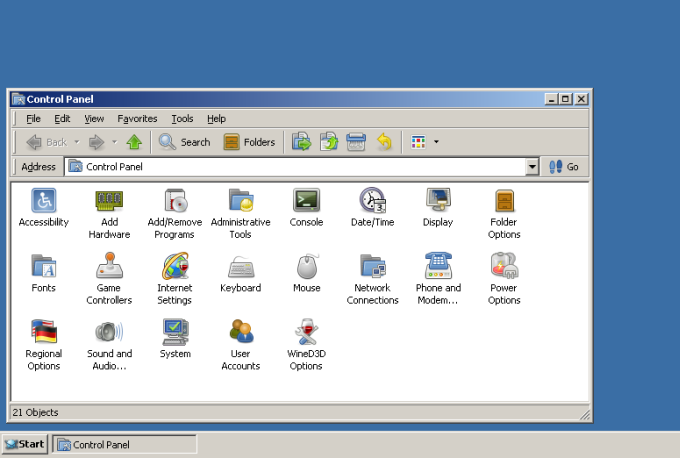The image size is (680, 458).
Task: Click the Views grid icon
Action: point(418,142)
